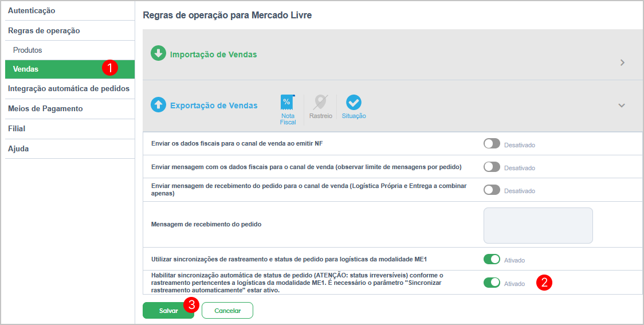Open Filial sidebar entry
Viewport: 644px width, 325px height.
(x=70, y=129)
